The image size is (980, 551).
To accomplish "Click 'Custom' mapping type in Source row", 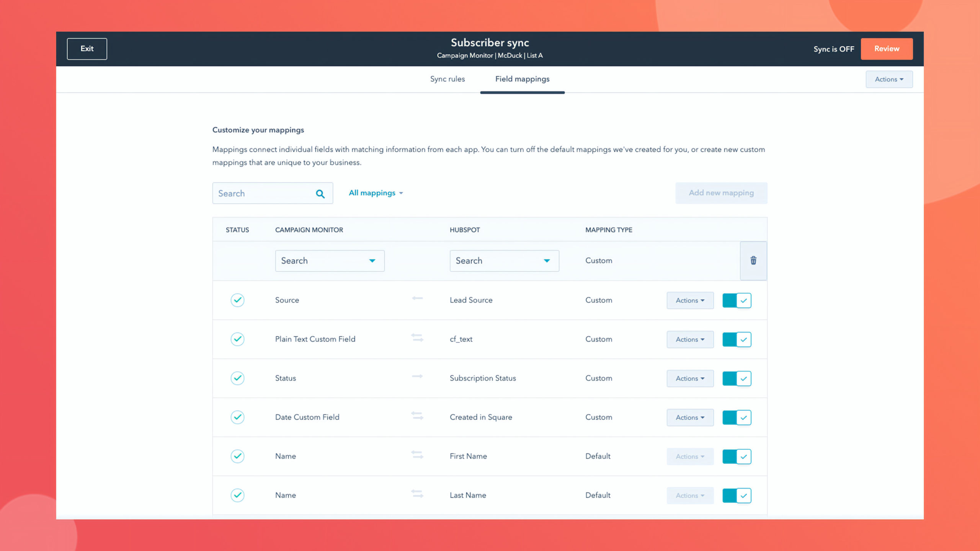I will [x=599, y=300].
